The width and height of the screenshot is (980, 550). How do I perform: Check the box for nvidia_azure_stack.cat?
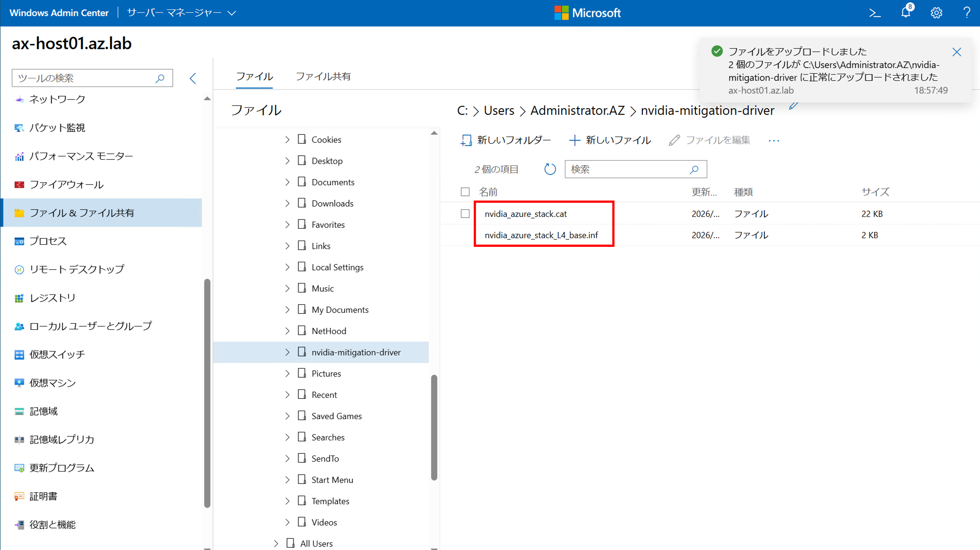pos(465,214)
